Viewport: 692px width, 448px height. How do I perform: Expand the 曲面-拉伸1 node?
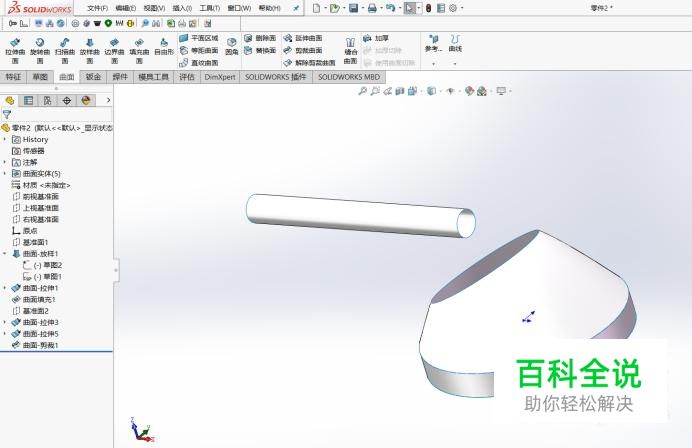5,288
